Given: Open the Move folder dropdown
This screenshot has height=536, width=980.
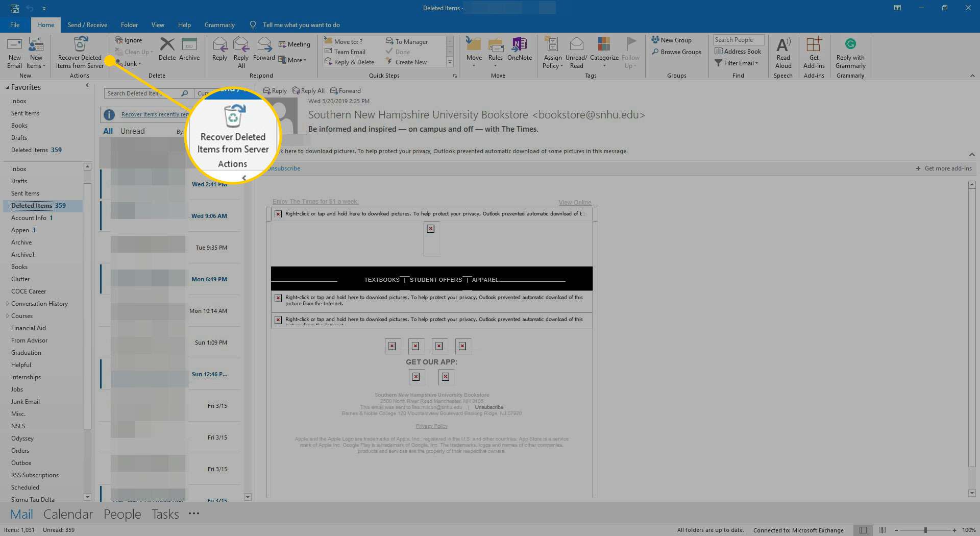Looking at the screenshot, I should coord(474,53).
